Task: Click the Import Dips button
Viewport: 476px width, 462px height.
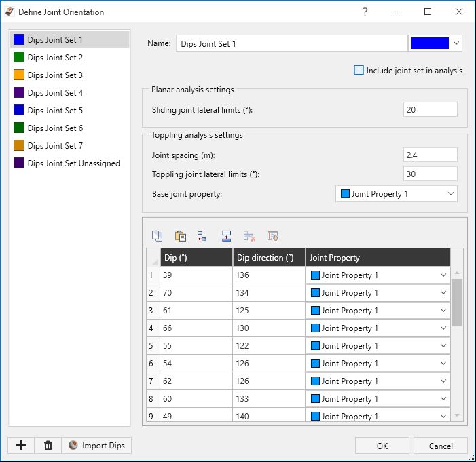Action: coord(97,445)
